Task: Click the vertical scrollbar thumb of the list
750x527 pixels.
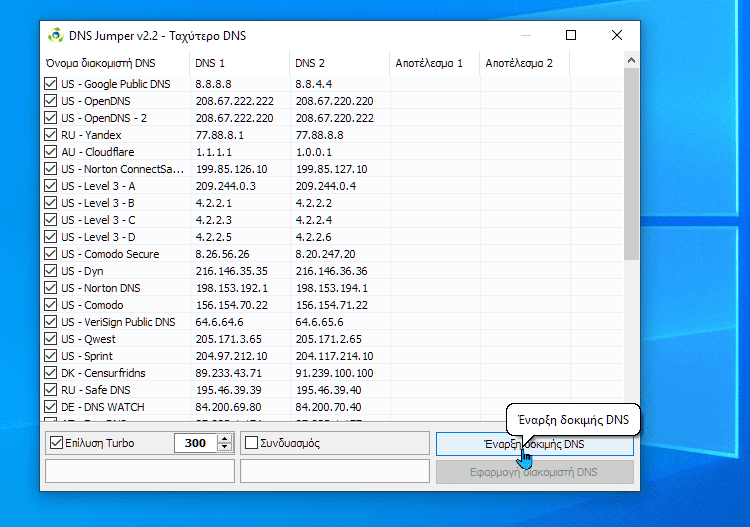Action: click(x=631, y=164)
